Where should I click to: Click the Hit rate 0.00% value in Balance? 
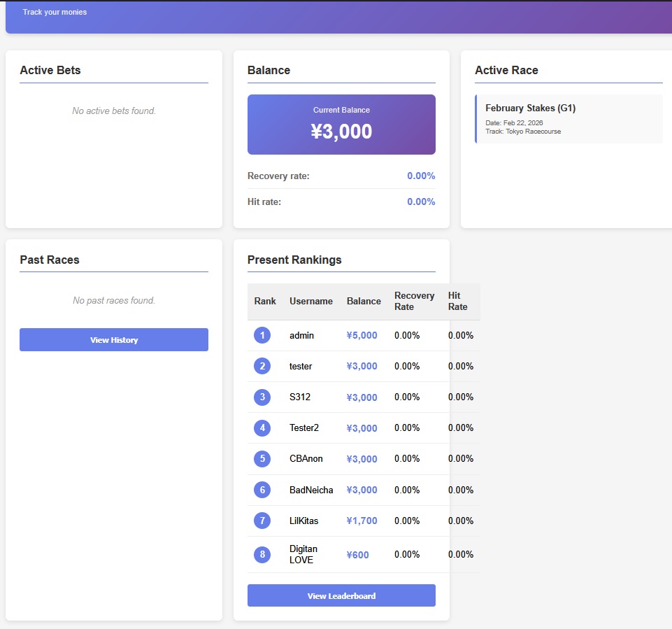pos(421,202)
